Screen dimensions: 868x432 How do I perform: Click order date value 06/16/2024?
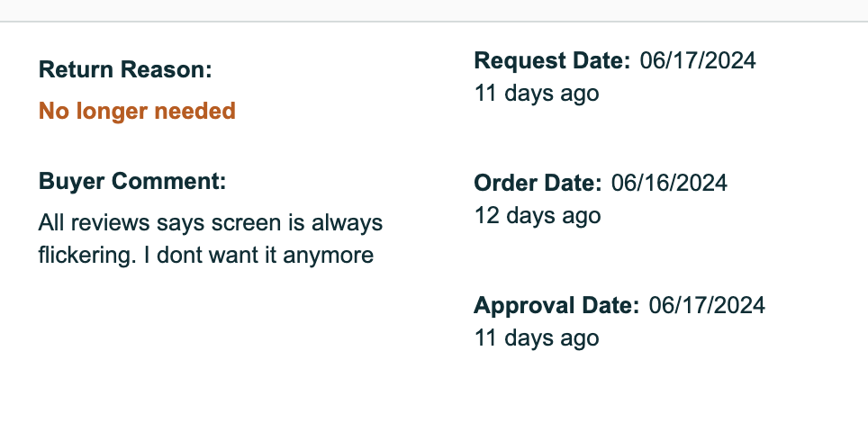[x=669, y=183]
